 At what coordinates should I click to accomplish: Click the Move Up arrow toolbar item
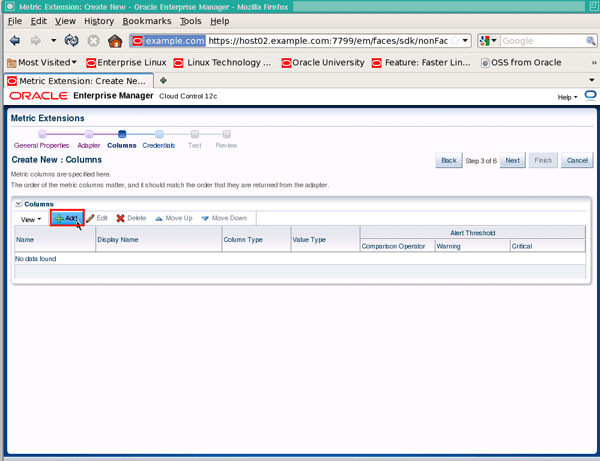[x=174, y=218]
